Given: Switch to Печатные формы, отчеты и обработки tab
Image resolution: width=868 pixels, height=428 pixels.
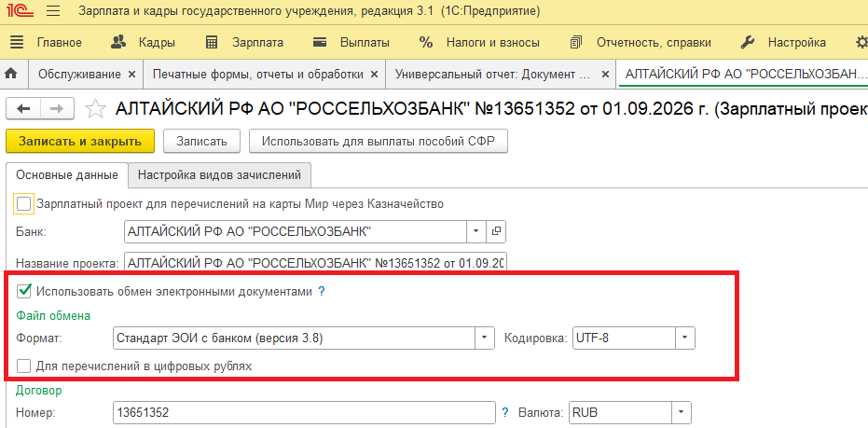Looking at the screenshot, I should pyautogui.click(x=258, y=75).
